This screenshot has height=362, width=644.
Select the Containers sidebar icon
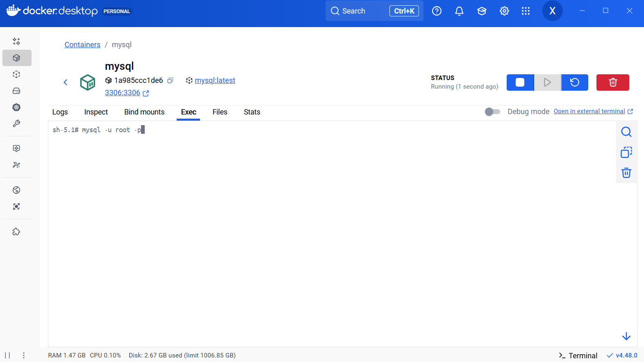[17, 58]
